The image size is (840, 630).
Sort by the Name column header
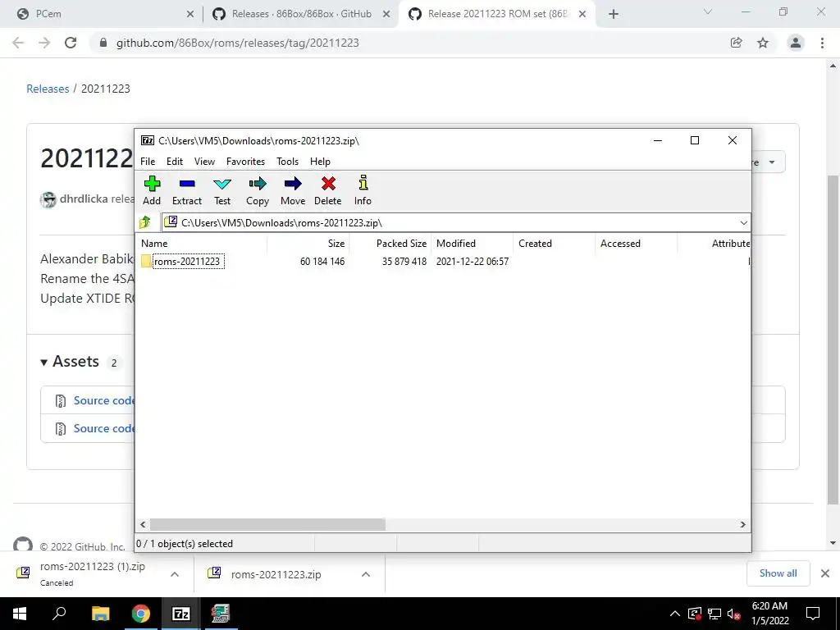[202, 243]
